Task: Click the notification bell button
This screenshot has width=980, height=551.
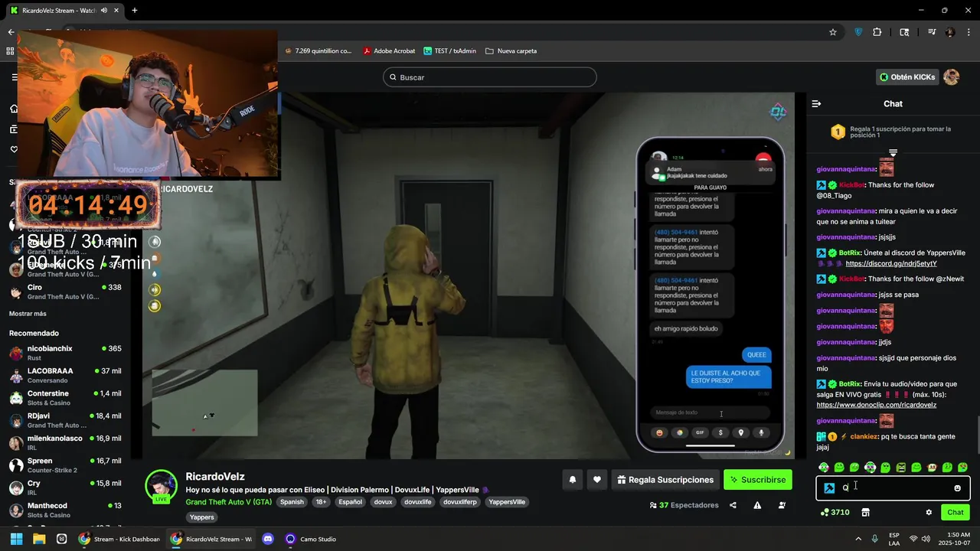Action: 573,480
